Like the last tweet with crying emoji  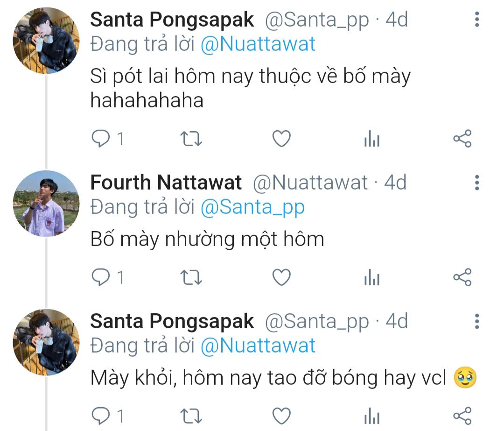click(x=281, y=416)
